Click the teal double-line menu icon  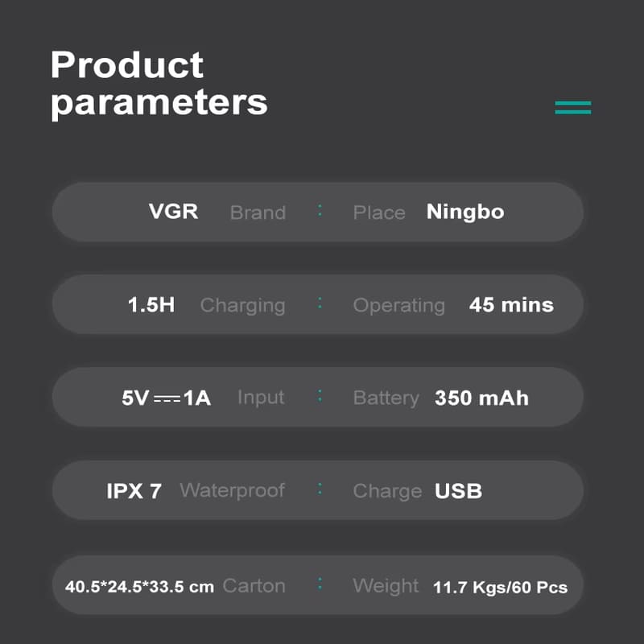573,108
